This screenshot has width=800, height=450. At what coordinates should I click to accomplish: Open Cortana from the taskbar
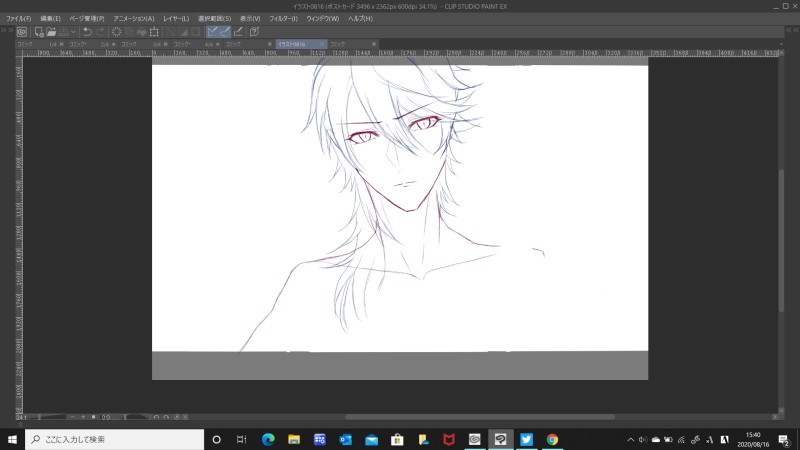coord(216,439)
